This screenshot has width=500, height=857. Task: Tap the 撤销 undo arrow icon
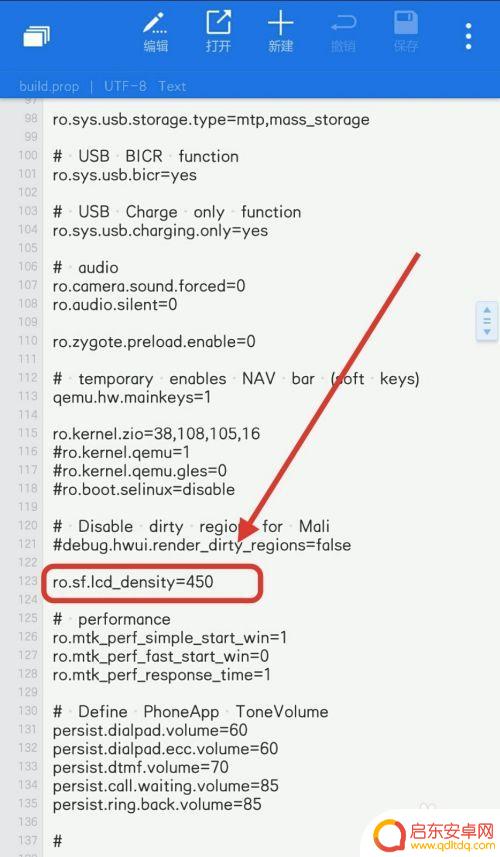click(343, 32)
